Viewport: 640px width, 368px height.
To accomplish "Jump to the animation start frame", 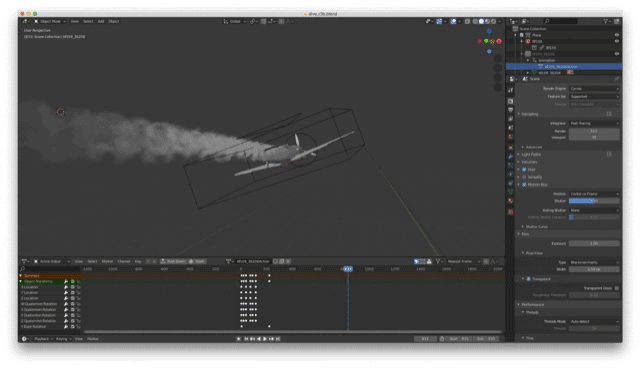I will (x=246, y=339).
